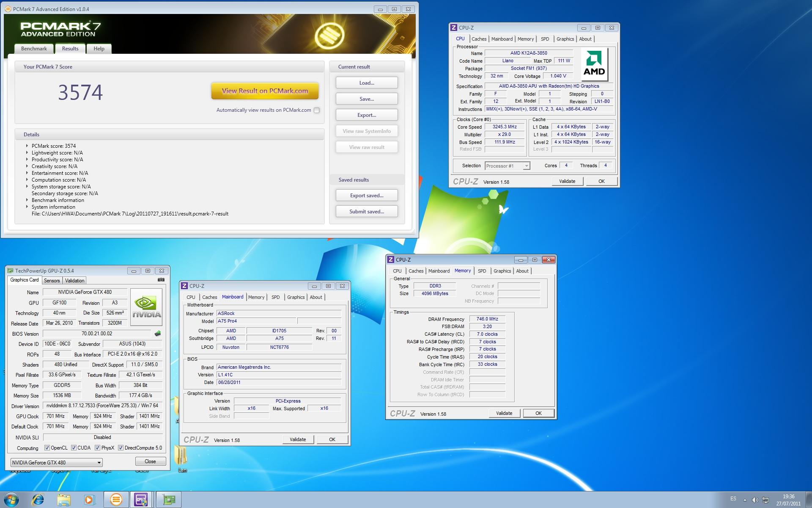Click the NVIDIA logo in GPU-Z
Viewport: 812px width, 508px height.
tap(146, 307)
